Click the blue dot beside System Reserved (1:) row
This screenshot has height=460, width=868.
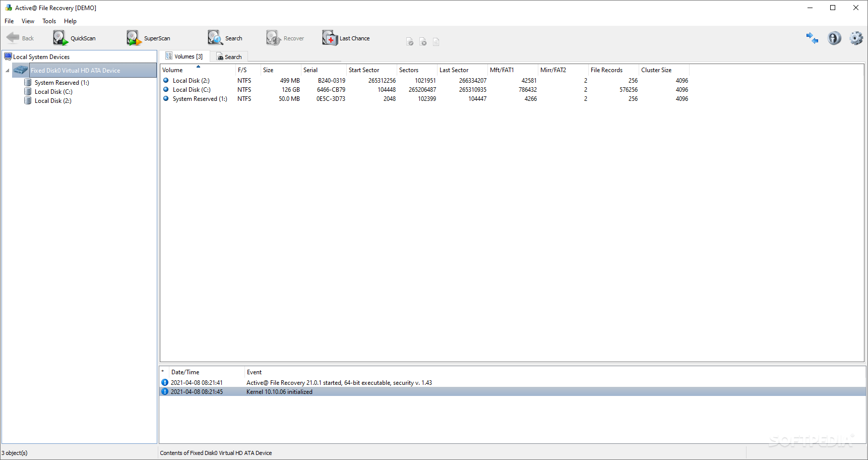[166, 98]
